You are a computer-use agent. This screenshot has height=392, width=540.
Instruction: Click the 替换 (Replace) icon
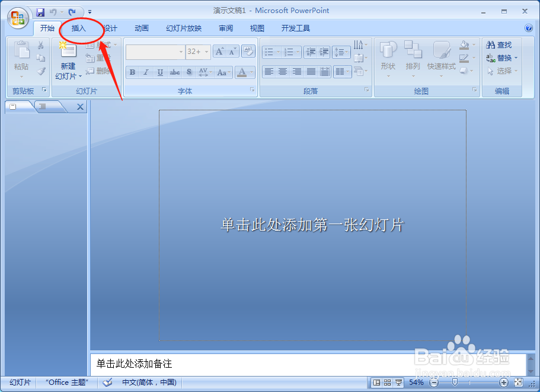coord(502,57)
